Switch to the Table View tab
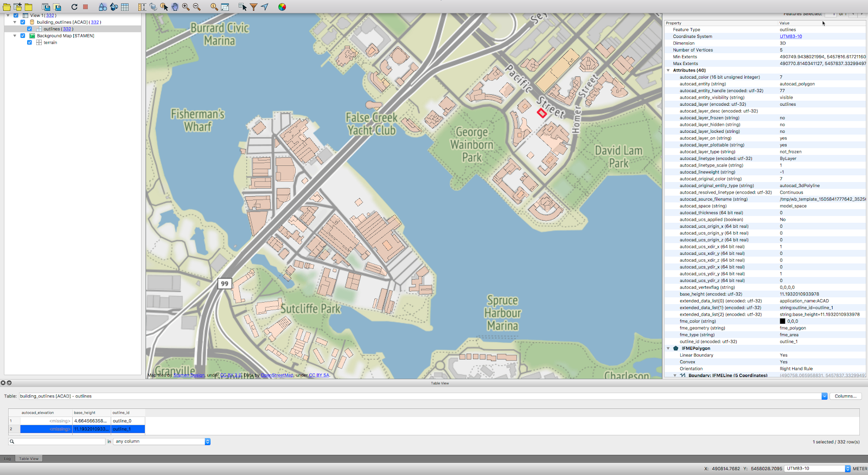The width and height of the screenshot is (868, 475). pos(29,459)
